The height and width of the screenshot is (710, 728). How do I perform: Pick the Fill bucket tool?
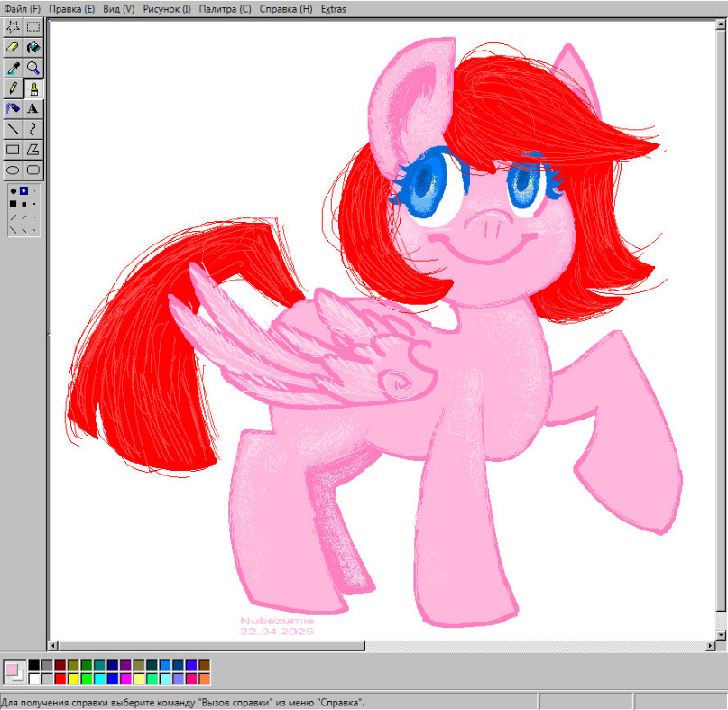point(33,48)
